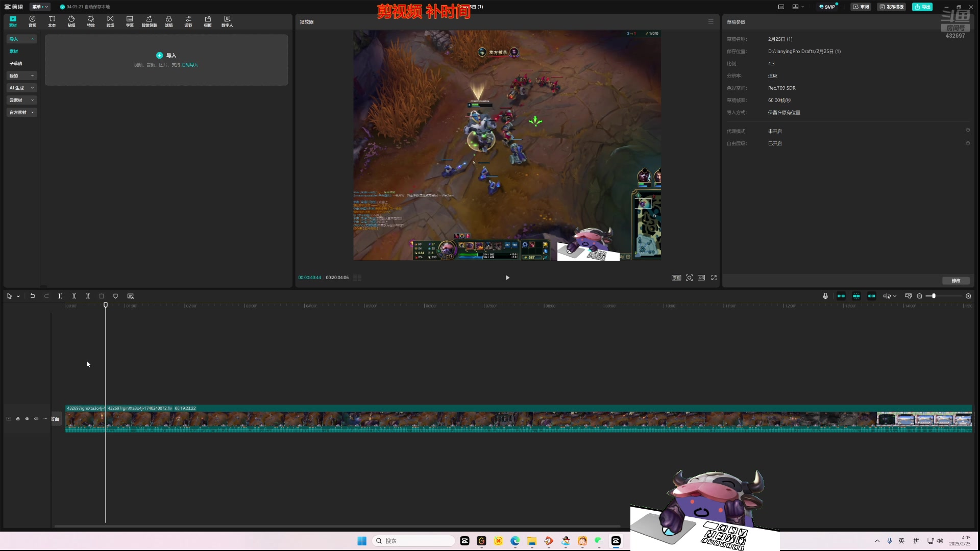Click the timeline clip removal tool
This screenshot has height=551, width=980.
pos(102,296)
